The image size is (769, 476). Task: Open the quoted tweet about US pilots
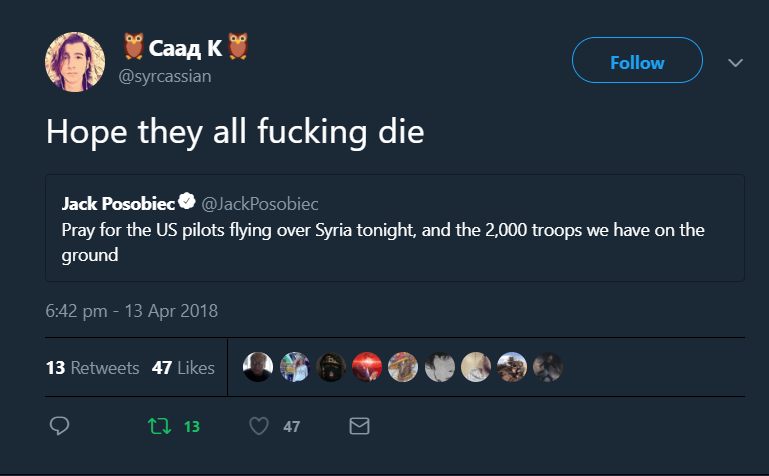[394, 241]
